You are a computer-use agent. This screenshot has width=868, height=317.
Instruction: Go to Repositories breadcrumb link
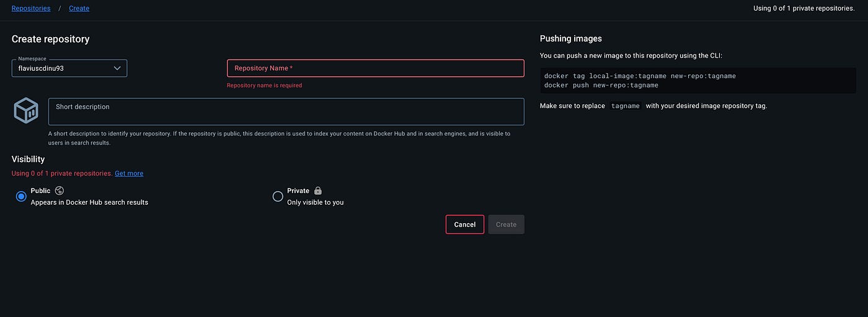coord(31,8)
